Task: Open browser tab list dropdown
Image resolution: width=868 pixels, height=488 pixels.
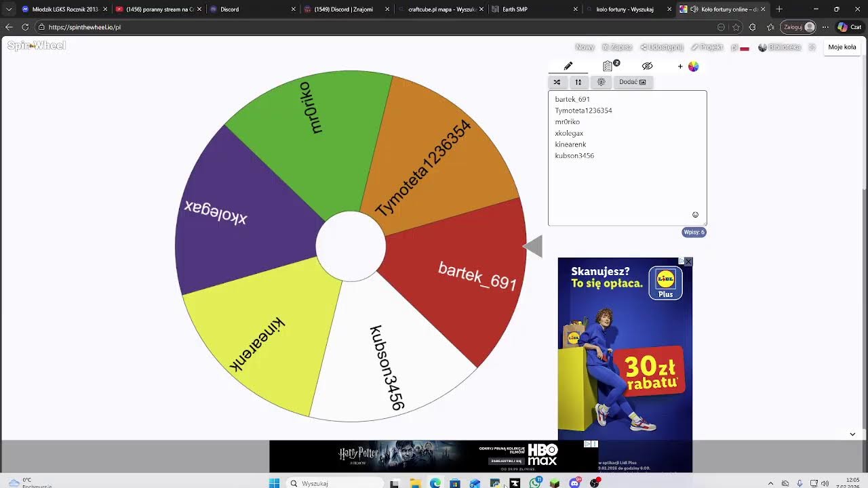Action: point(9,9)
